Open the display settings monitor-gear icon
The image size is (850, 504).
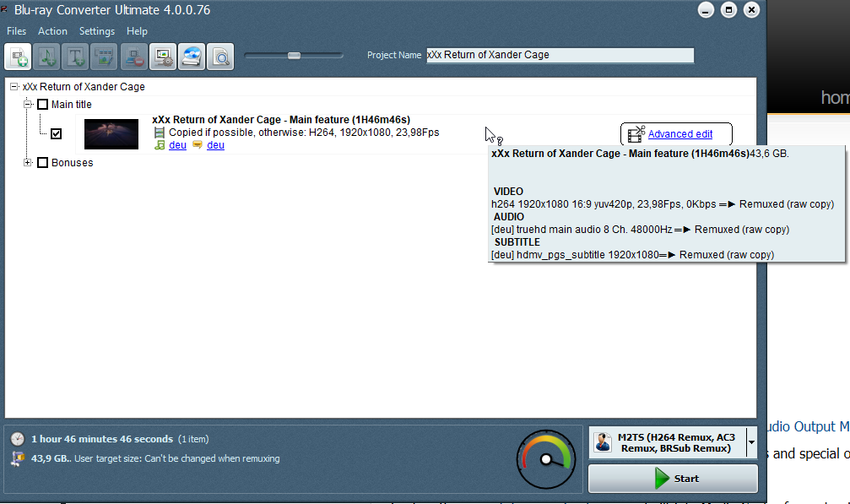pyautogui.click(x=163, y=57)
